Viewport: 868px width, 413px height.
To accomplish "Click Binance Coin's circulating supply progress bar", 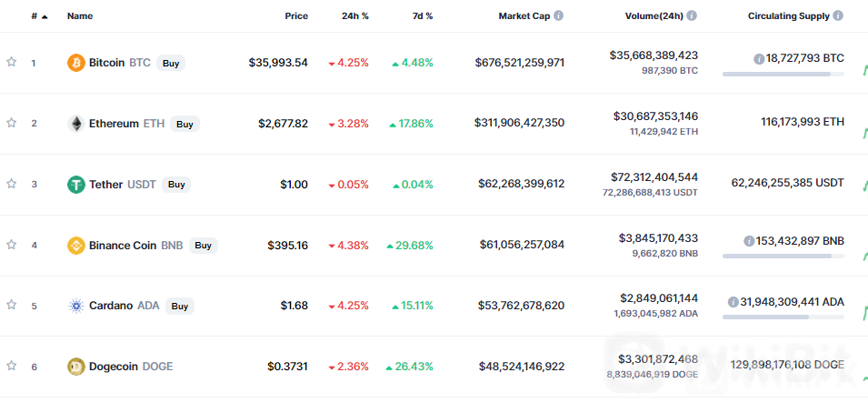I will click(x=783, y=257).
